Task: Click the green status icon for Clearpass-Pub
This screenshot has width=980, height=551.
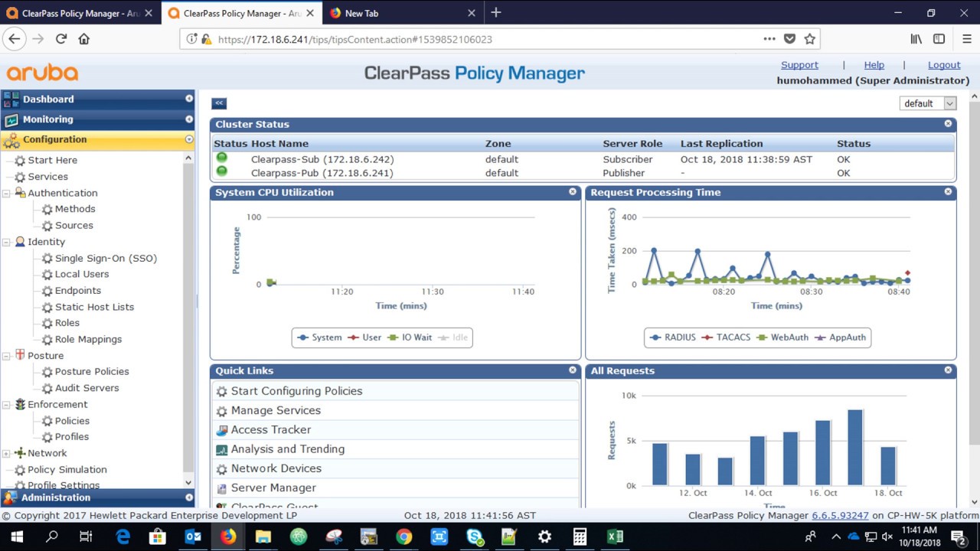Action: (222, 171)
